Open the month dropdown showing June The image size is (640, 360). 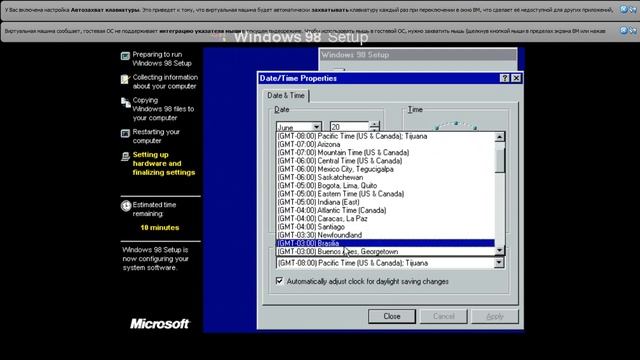click(x=316, y=127)
